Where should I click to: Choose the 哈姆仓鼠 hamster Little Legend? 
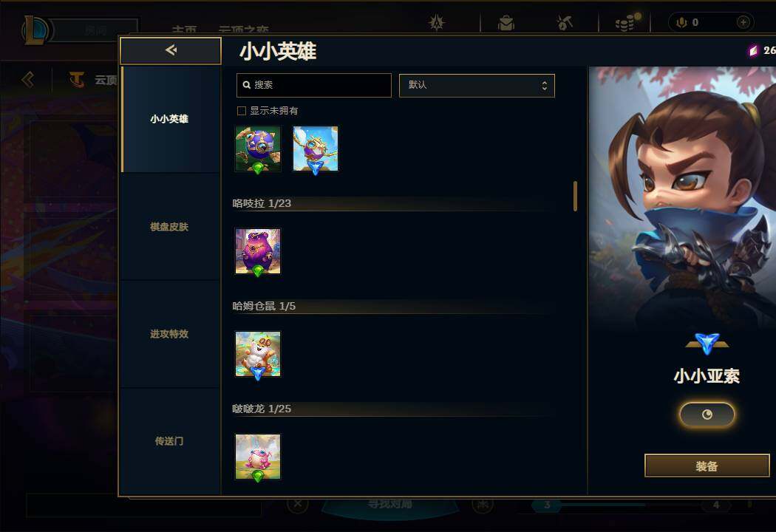(258, 355)
